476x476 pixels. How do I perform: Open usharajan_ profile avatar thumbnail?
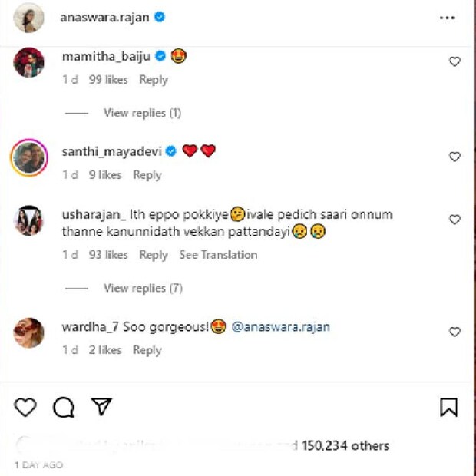29,220
